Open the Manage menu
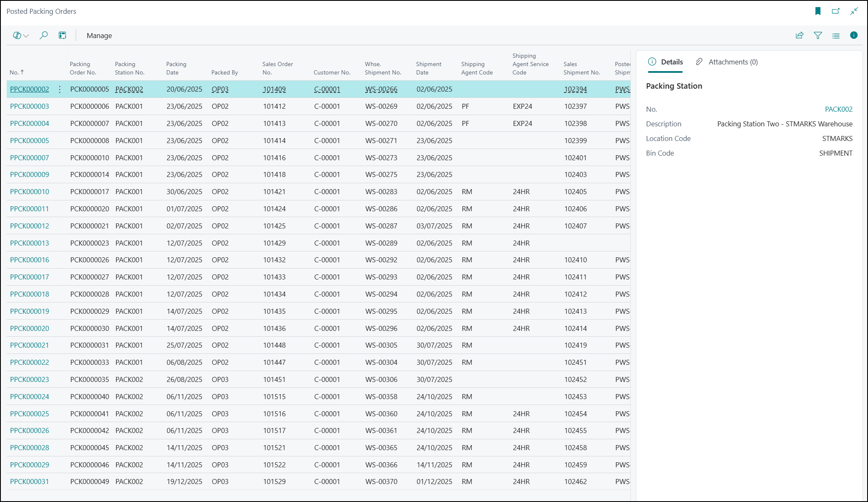This screenshot has width=868, height=502. 99,36
